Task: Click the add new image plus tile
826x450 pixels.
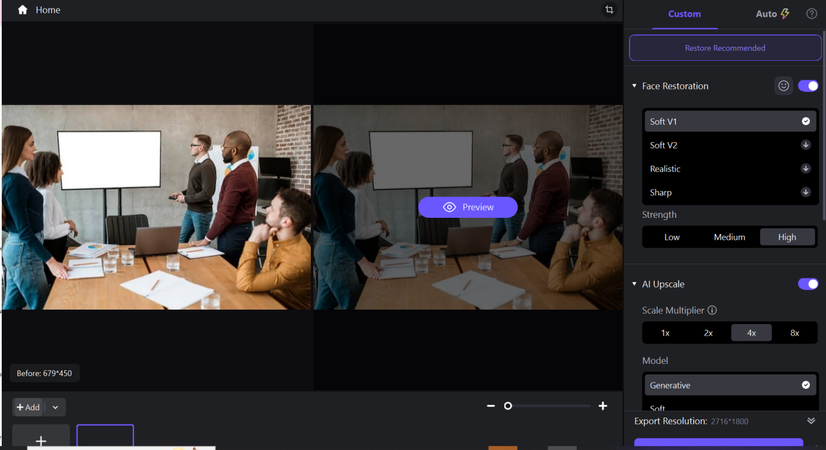Action: tap(41, 437)
